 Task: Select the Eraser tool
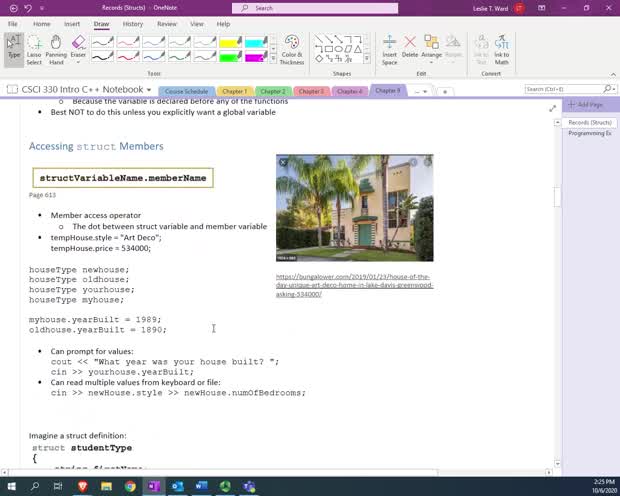[78, 44]
